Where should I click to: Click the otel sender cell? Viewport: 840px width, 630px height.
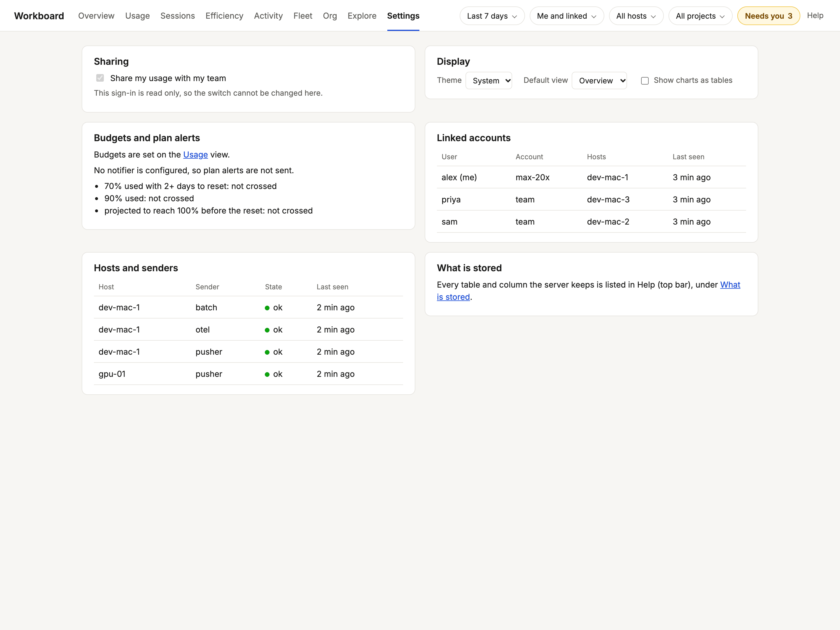pyautogui.click(x=202, y=330)
